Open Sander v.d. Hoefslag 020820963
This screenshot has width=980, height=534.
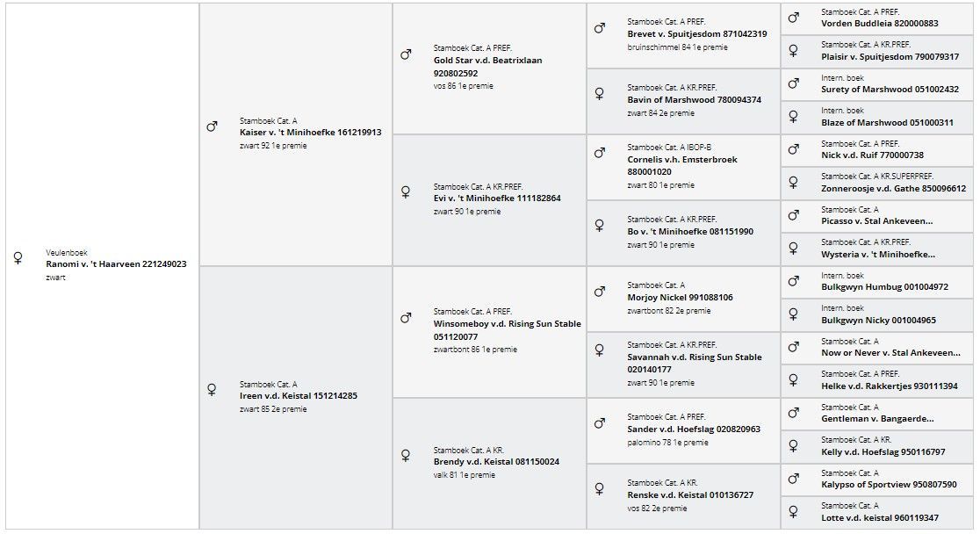point(694,429)
